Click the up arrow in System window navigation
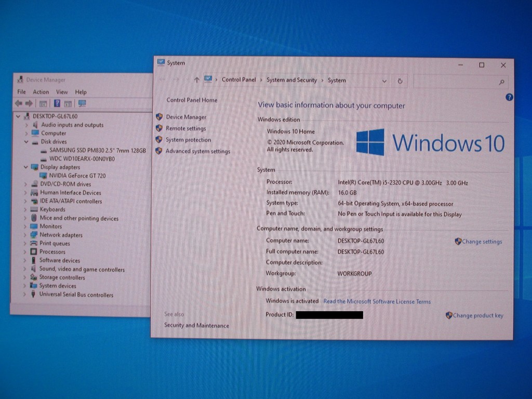Viewport: 532px width, 399px height. (197, 79)
